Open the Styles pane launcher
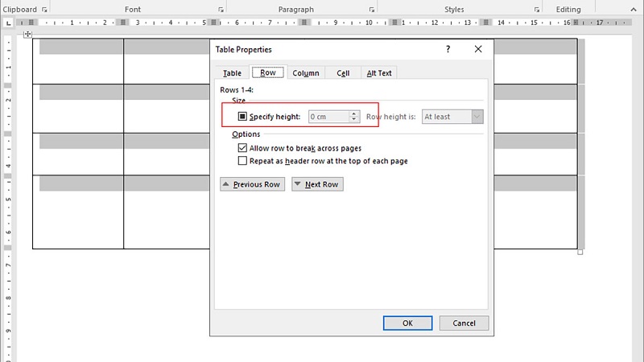 537,10
